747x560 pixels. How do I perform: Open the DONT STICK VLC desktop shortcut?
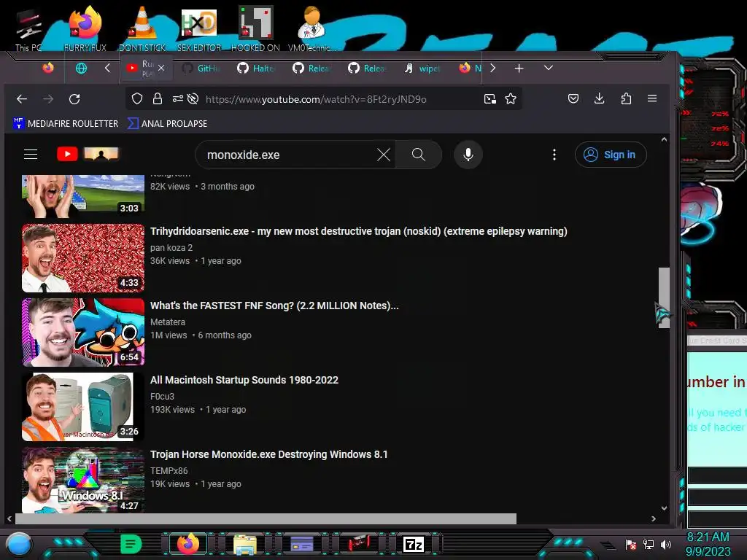coord(142,29)
